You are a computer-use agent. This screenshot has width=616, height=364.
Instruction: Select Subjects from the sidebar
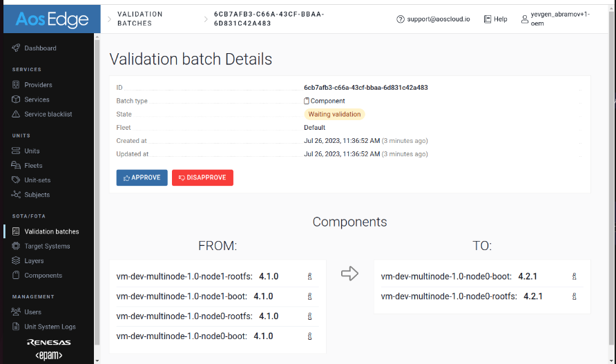[x=37, y=195]
